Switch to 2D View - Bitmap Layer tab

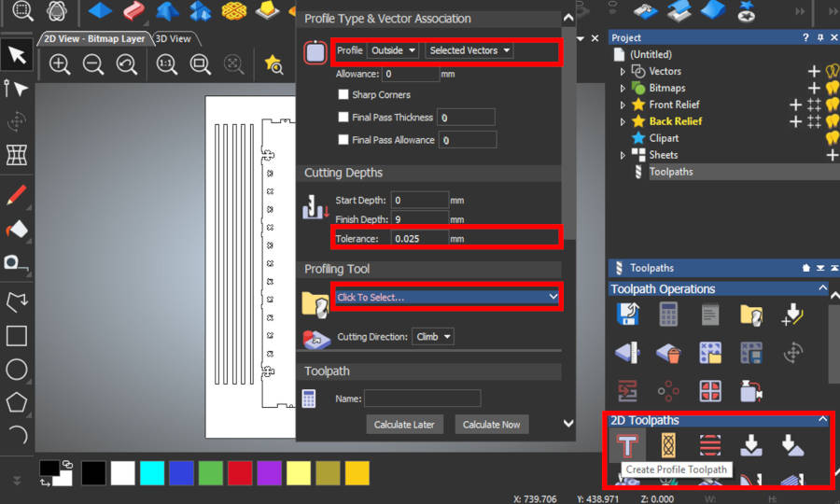[x=94, y=38]
